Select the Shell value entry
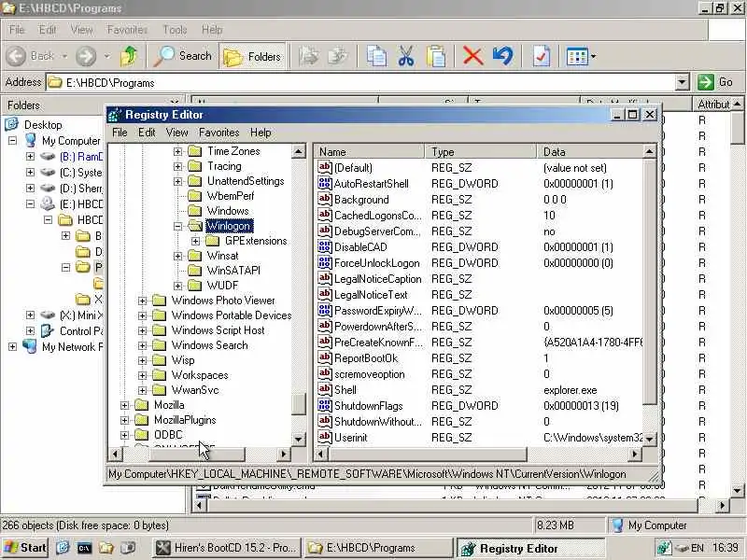This screenshot has width=747, height=560. coord(345,390)
